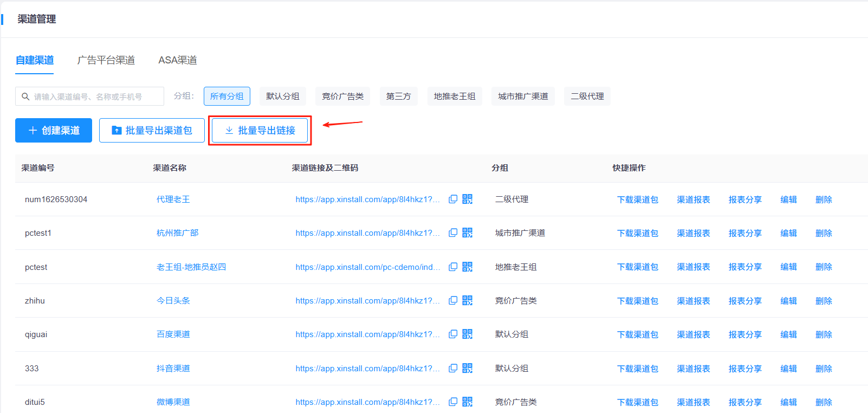Copy link icon in 抖音渠道 row

tap(453, 368)
